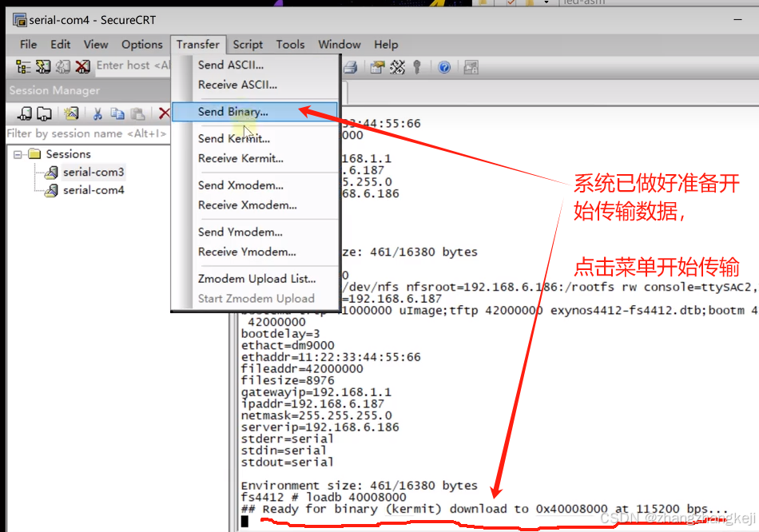Open the View menu
Viewport: 759px width, 532px height.
[x=96, y=45]
